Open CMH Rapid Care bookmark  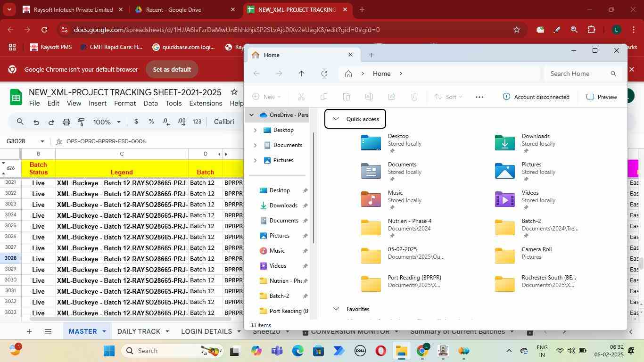point(111,47)
